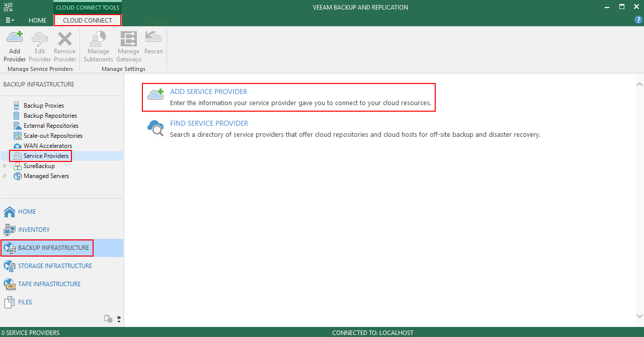The width and height of the screenshot is (644, 337).
Task: Open the Storage Infrastructure view
Action: pos(55,266)
